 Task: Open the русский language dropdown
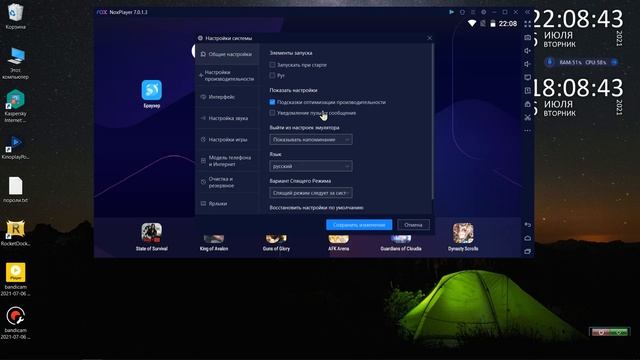pyautogui.click(x=311, y=166)
